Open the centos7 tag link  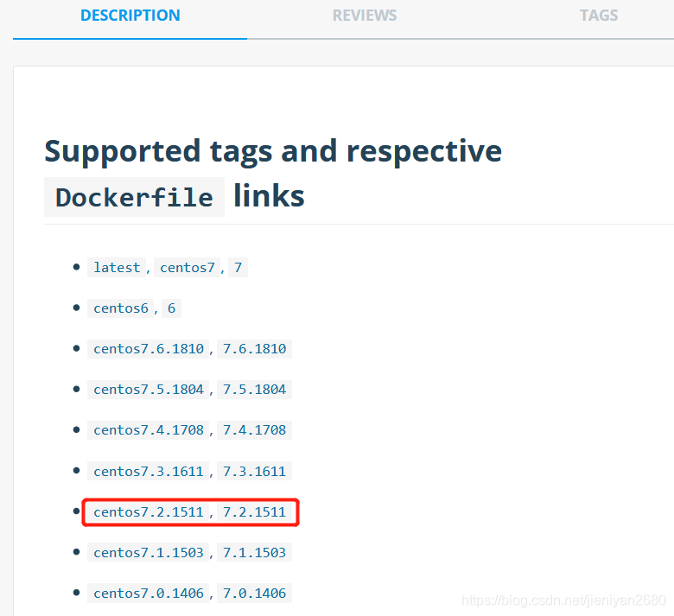pyautogui.click(x=187, y=267)
